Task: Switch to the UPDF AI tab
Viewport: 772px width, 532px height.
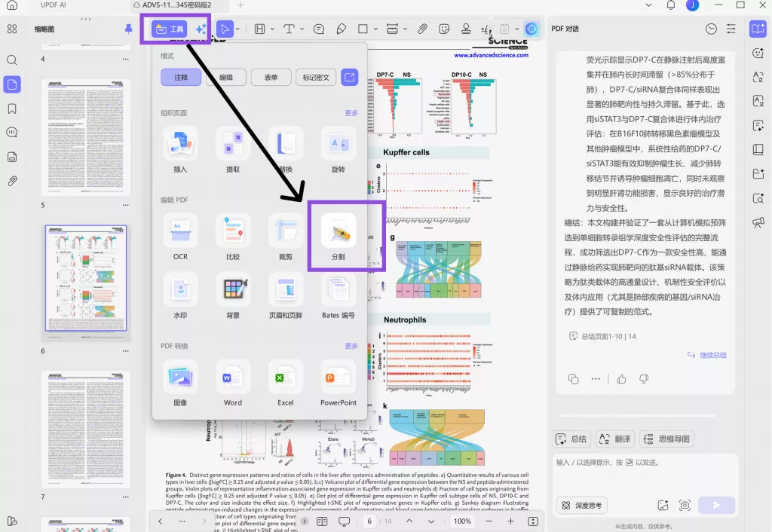Action: click(x=54, y=5)
